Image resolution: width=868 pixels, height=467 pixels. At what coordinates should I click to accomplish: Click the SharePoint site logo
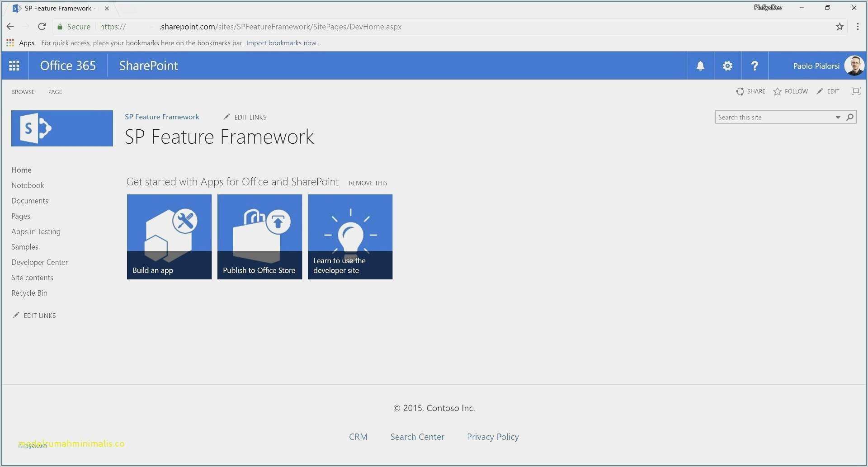(x=62, y=128)
